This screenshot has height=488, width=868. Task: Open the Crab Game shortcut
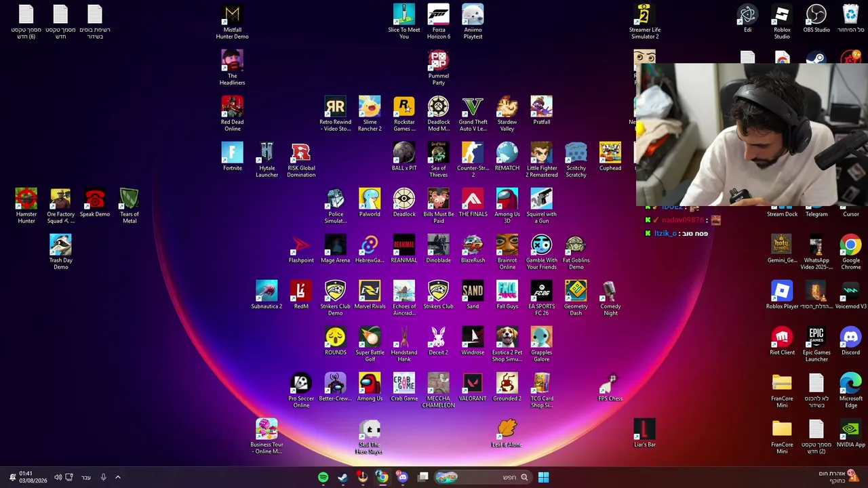[x=404, y=387]
